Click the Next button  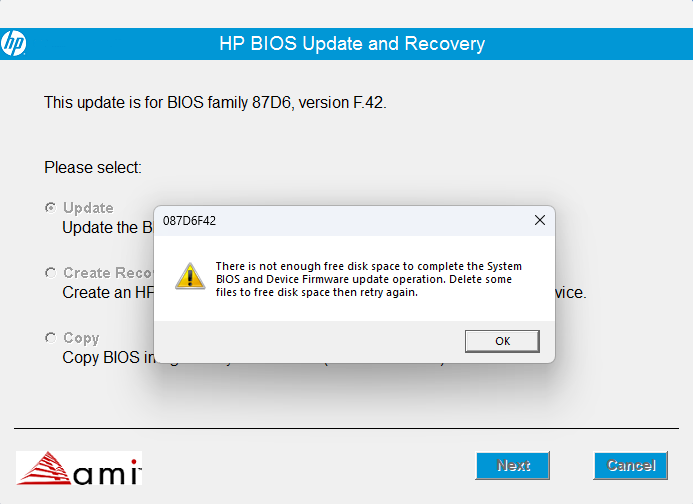pos(513,465)
